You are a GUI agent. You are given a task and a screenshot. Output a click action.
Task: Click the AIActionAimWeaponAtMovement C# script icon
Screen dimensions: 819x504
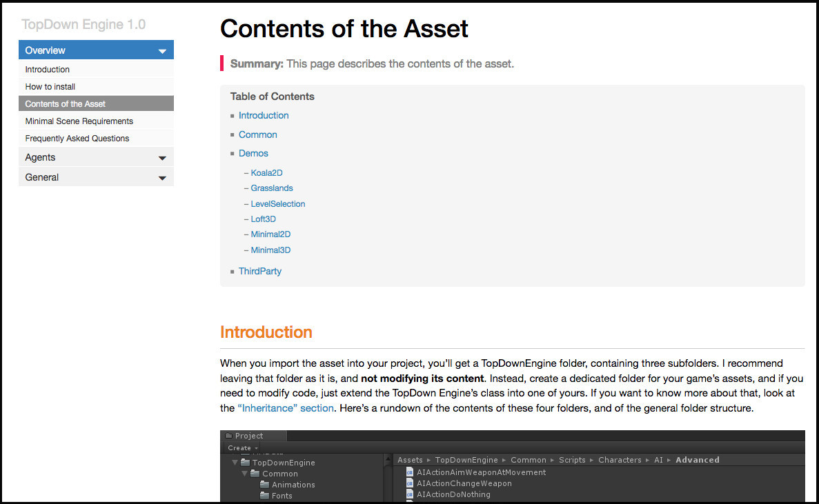point(410,472)
